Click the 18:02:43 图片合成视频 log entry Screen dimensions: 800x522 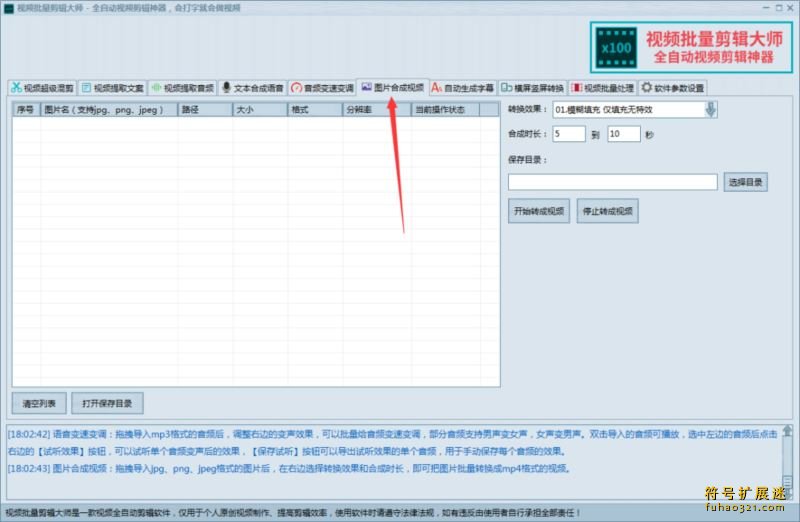(289, 468)
